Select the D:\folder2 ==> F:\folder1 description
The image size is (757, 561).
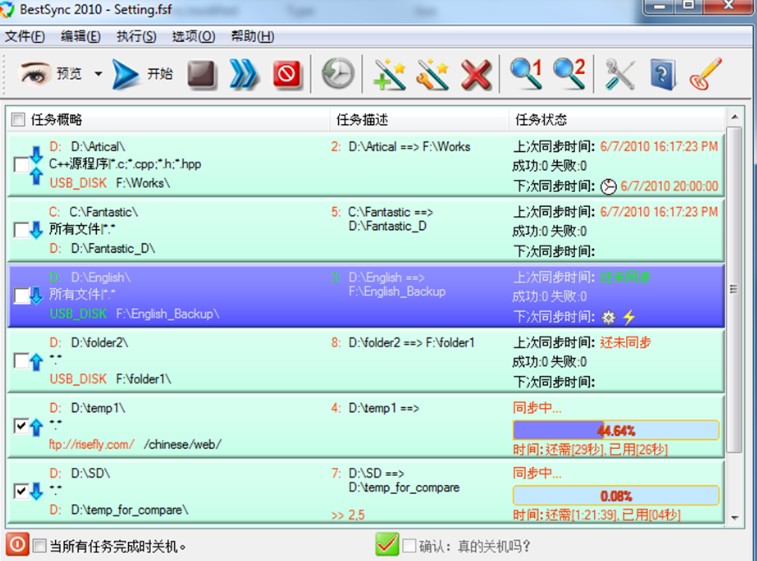click(411, 342)
